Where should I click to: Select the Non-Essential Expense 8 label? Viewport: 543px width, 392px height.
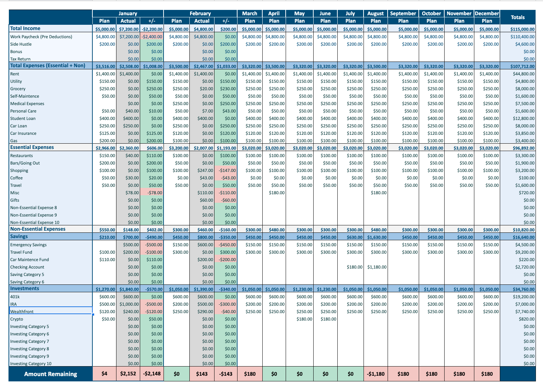tap(34, 208)
